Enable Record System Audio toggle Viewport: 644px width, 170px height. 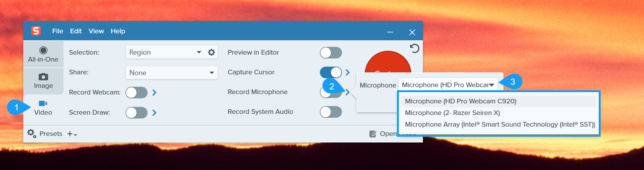331,112
